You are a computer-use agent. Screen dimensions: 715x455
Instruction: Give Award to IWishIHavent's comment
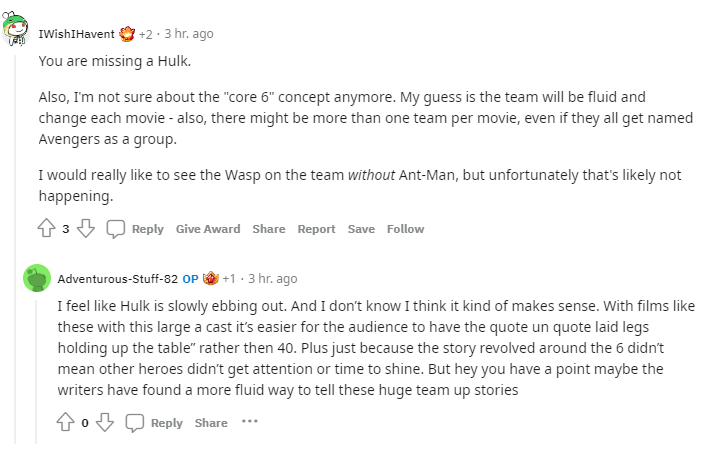[208, 229]
